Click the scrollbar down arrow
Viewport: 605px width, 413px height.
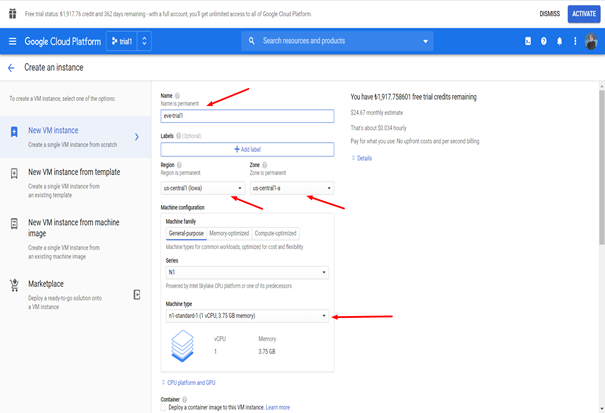[602, 408]
